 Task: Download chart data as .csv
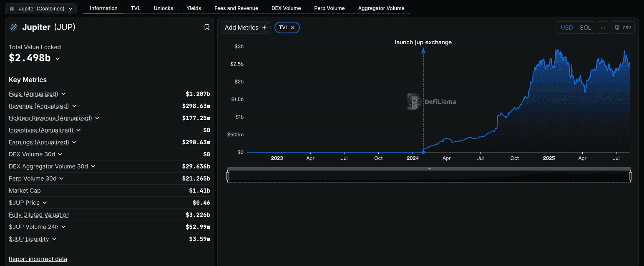(623, 28)
